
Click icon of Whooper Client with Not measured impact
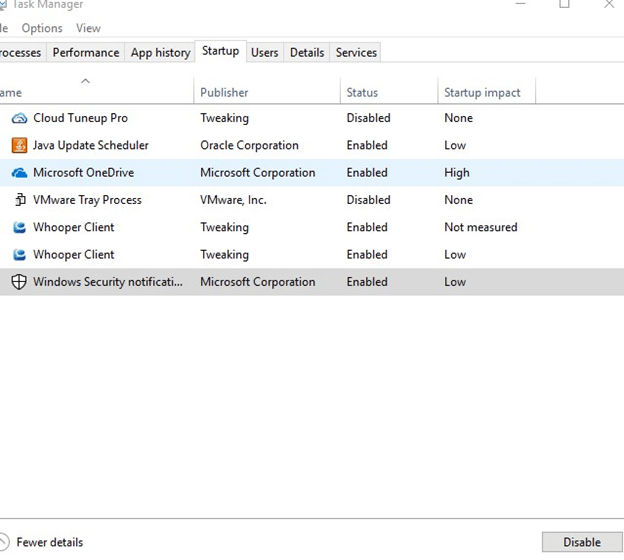pyautogui.click(x=19, y=227)
